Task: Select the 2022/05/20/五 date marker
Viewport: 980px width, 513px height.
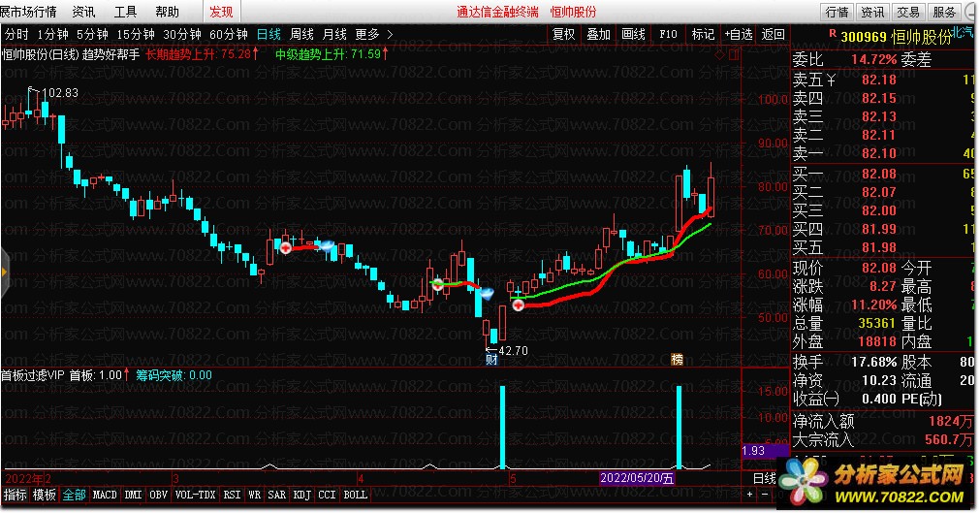Action: pyautogui.click(x=637, y=479)
